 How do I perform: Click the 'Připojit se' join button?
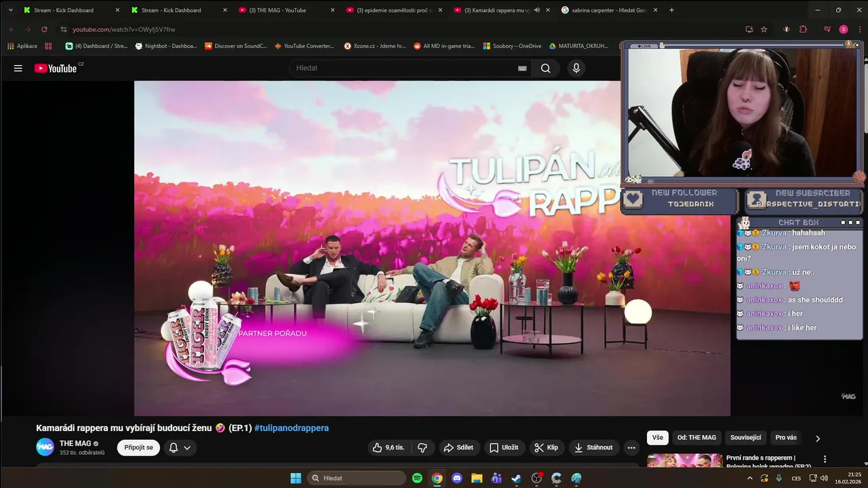point(138,447)
